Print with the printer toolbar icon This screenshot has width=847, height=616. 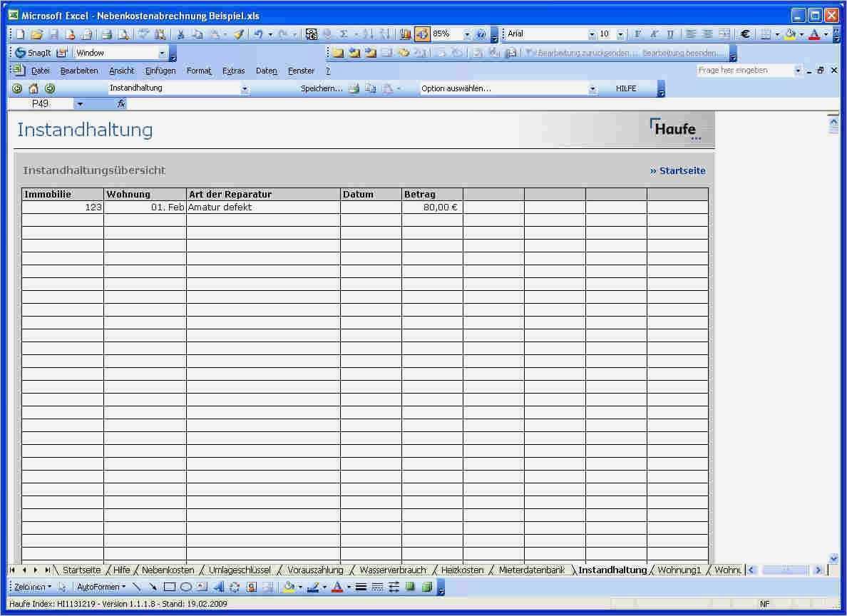pyautogui.click(x=107, y=35)
